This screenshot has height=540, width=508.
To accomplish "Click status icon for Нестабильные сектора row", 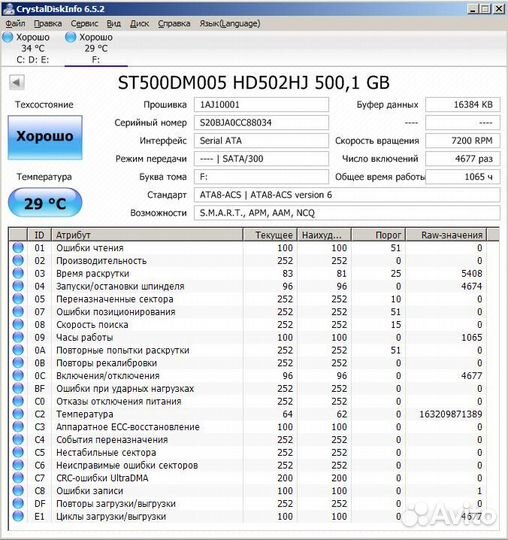I will pos(18,452).
